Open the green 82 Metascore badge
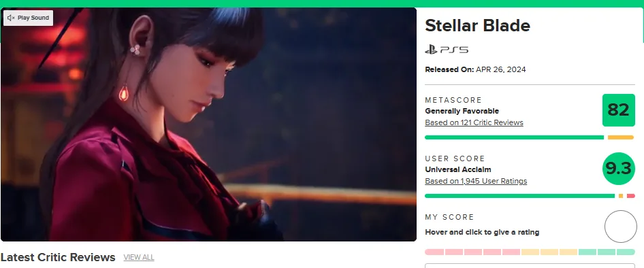Viewport: 644px width, 268px height. [618, 110]
